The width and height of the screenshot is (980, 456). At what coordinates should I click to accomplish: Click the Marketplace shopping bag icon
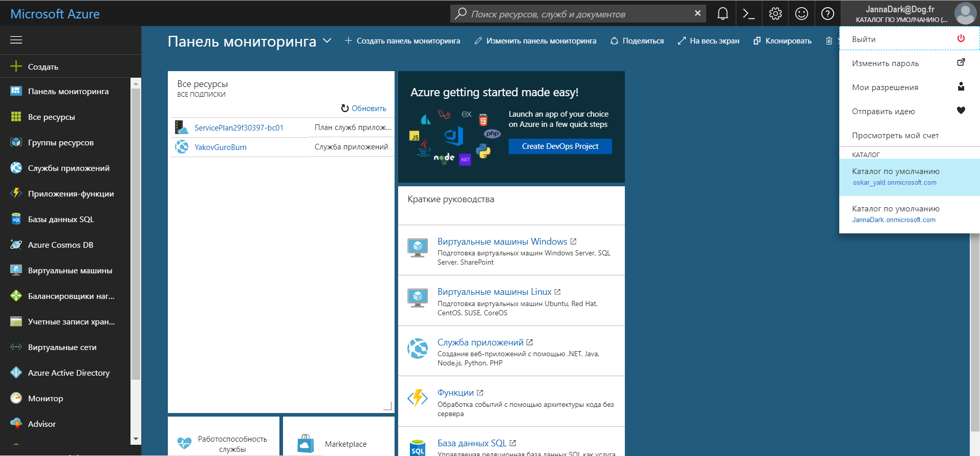[x=306, y=443]
